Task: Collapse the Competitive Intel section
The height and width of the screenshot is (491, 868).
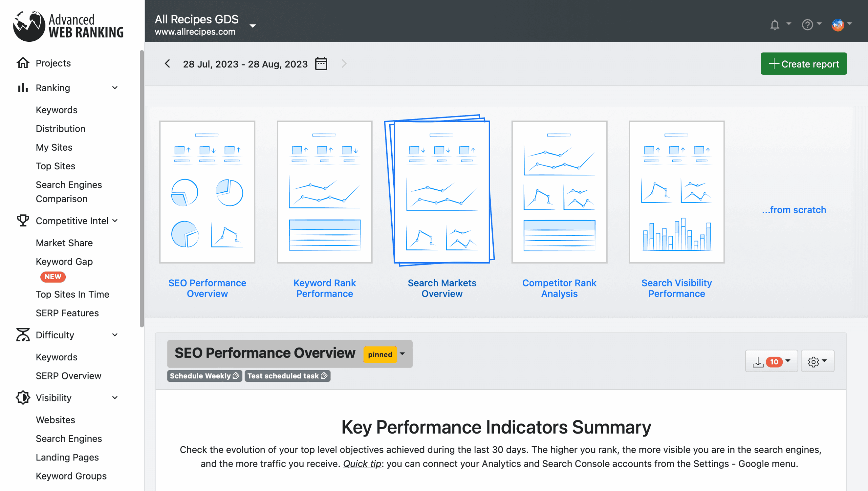Action: 115,221
